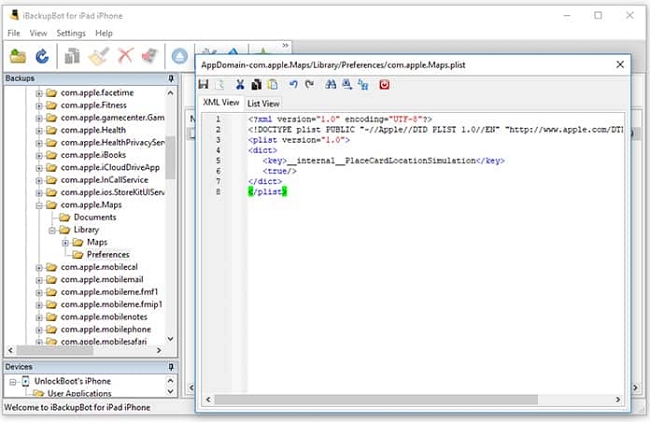Click the Undo arrow in editor toolbar
The height and width of the screenshot is (422, 650).
[x=292, y=84]
